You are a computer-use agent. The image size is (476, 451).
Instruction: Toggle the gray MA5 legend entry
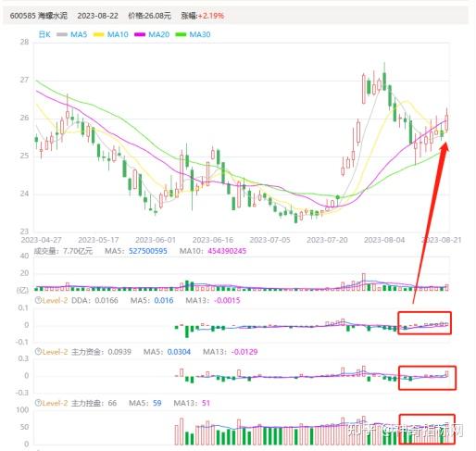71,34
